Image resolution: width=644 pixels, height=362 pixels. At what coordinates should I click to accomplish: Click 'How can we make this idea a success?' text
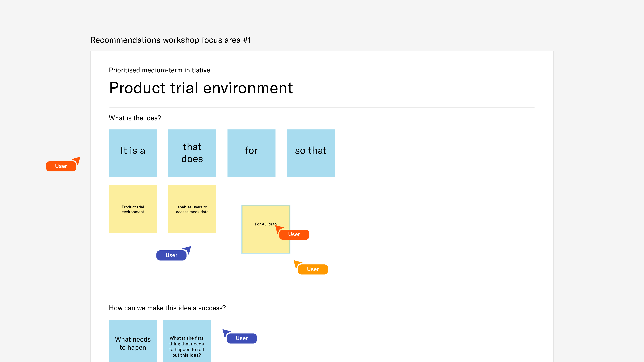[167, 308]
